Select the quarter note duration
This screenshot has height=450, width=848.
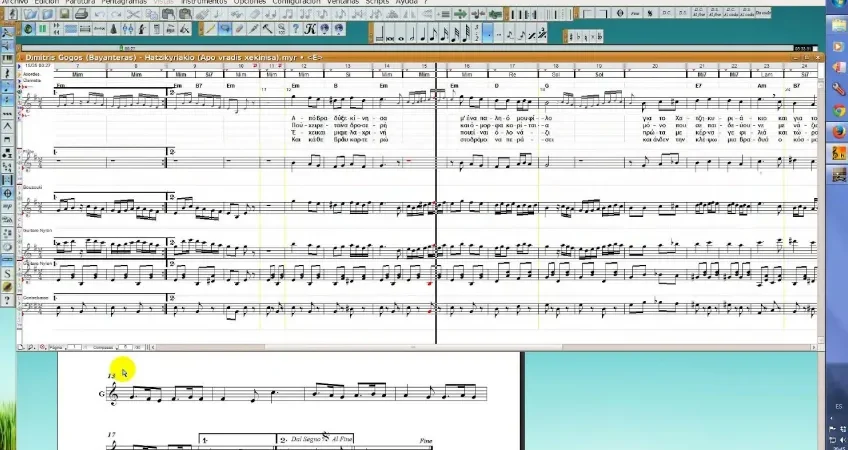point(422,35)
